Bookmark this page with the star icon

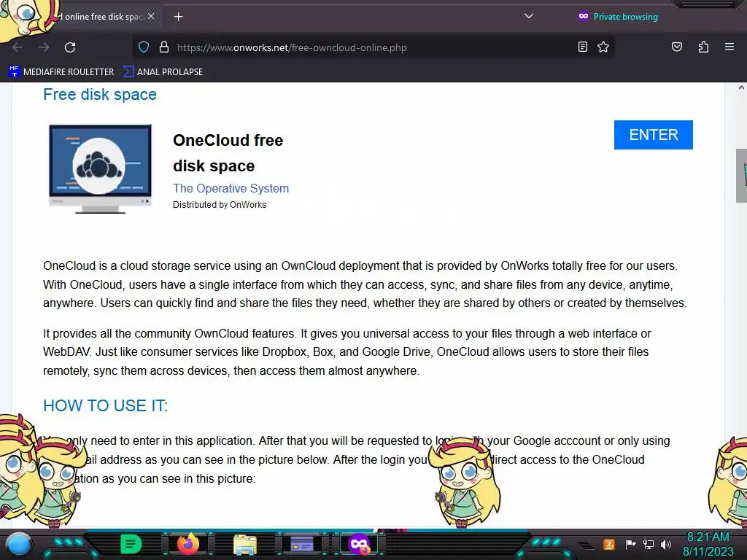603,47
